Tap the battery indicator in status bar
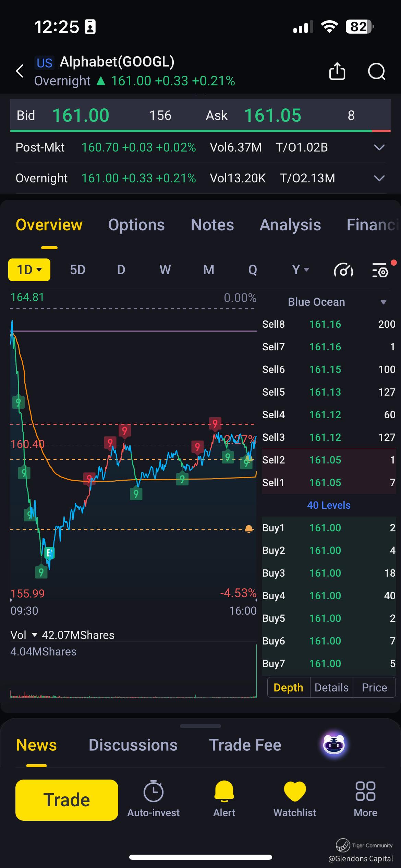 tap(360, 26)
